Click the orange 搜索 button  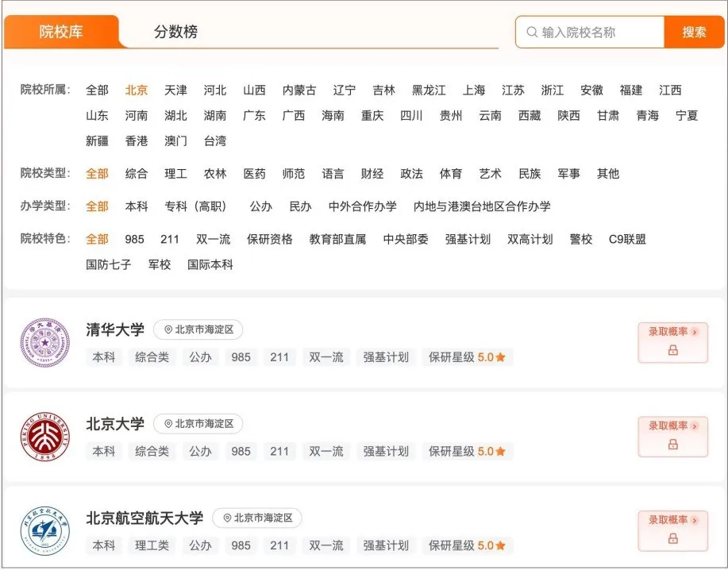[x=694, y=32]
